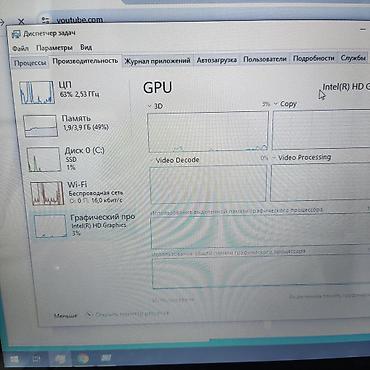Image resolution: width=370 pixels, height=370 pixels.
Task: Click the Video Processing usage graph
Action: coord(320,182)
